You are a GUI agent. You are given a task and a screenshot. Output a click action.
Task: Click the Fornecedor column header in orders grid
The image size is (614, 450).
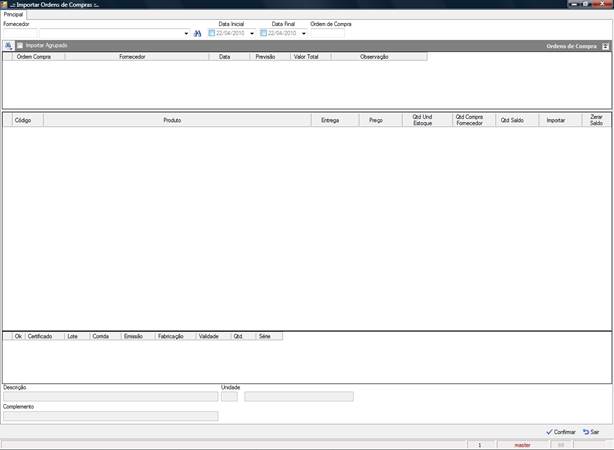click(137, 57)
